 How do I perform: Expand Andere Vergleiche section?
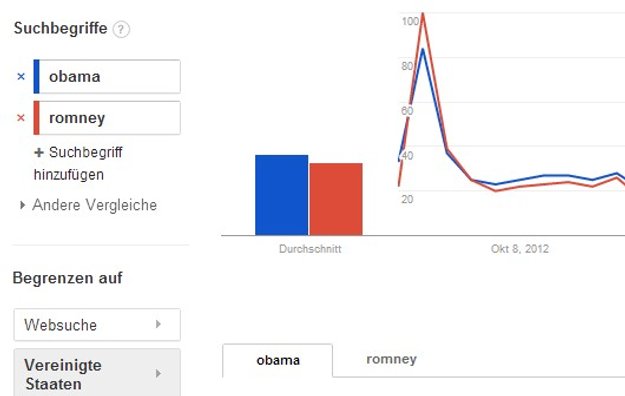click(x=88, y=205)
